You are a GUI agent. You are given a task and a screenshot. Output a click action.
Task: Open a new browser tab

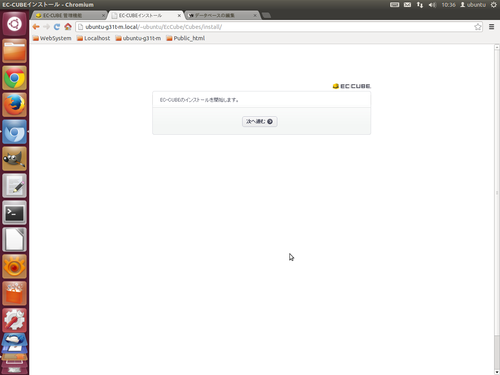tap(266, 15)
